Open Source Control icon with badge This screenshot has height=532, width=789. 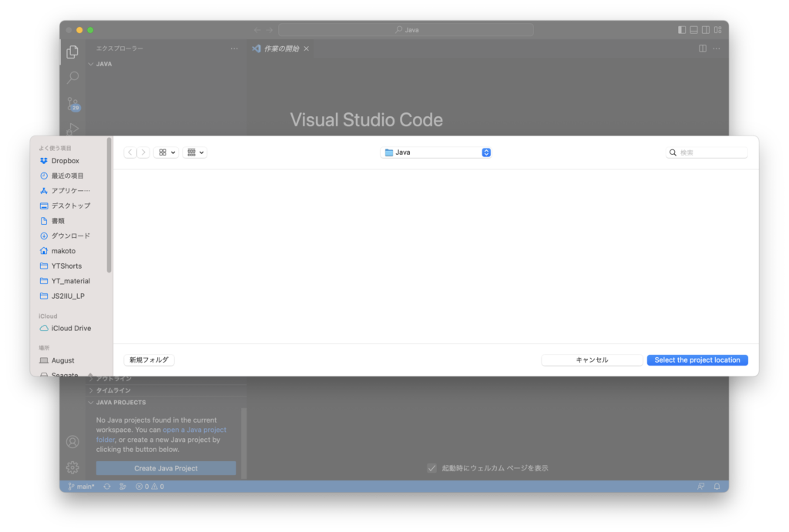pos(72,104)
